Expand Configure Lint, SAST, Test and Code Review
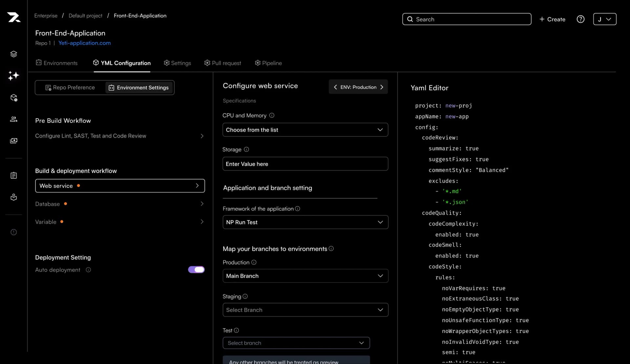 (x=120, y=136)
